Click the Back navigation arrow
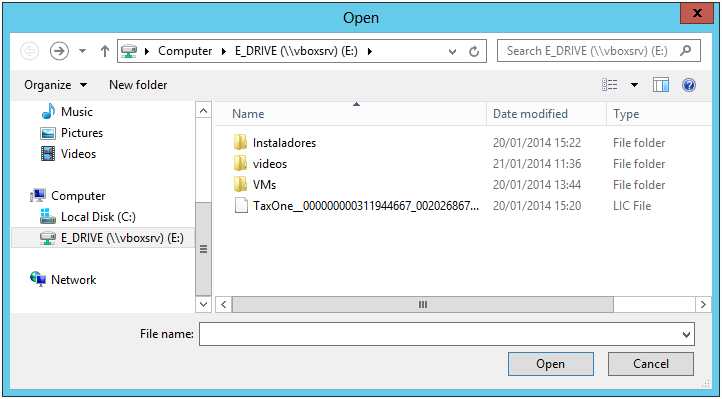This screenshot has height=399, width=722. tap(30, 51)
